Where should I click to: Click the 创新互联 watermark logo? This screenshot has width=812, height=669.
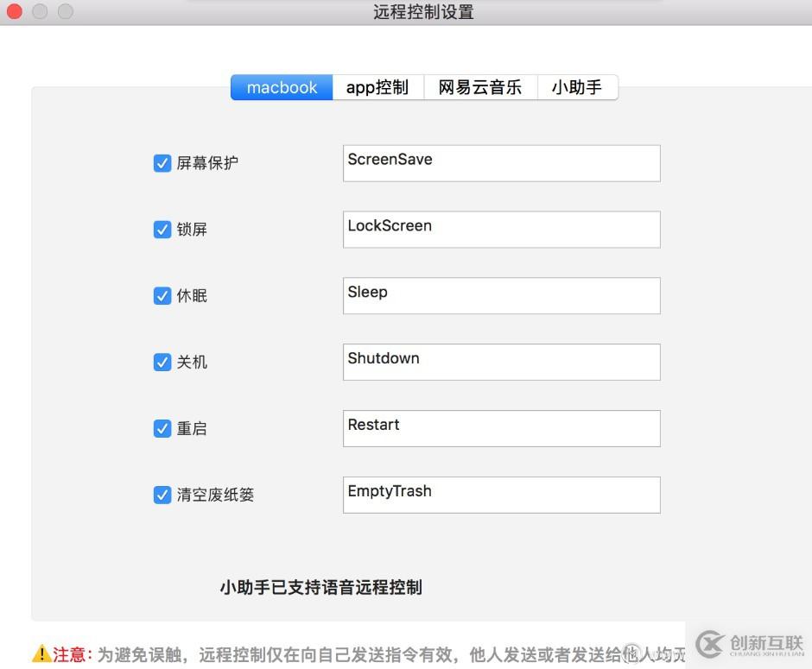(751, 645)
